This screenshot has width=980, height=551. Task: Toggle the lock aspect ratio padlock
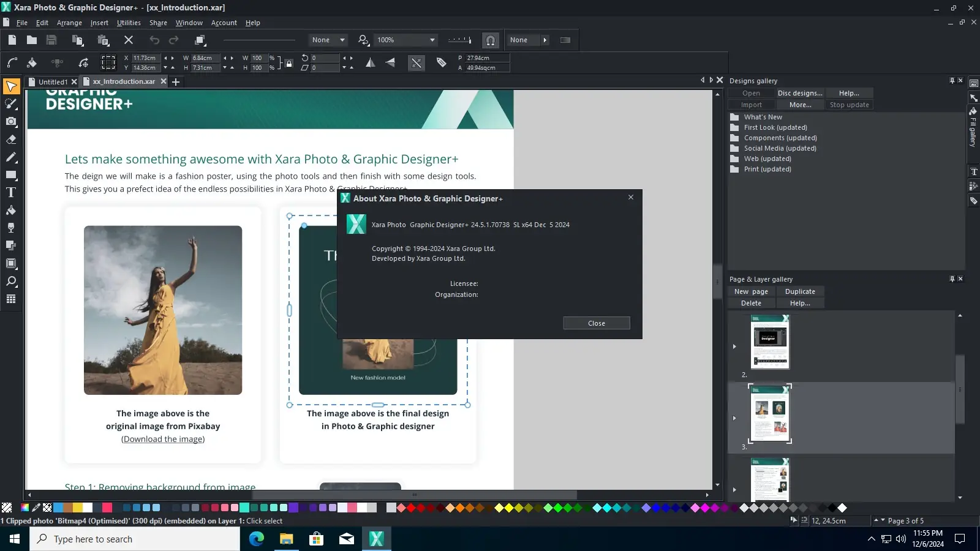(x=288, y=63)
